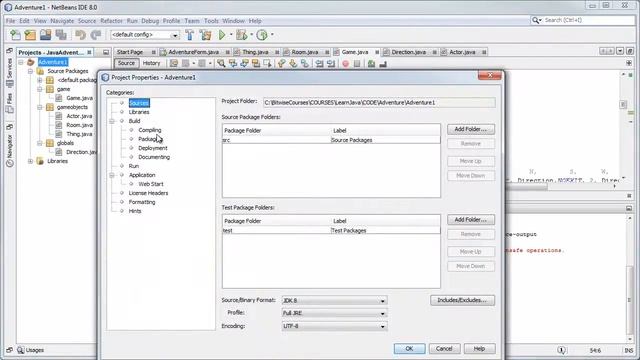640x360 pixels.
Task: Switch to the AdventureForm.java editor tab
Action: click(193, 52)
